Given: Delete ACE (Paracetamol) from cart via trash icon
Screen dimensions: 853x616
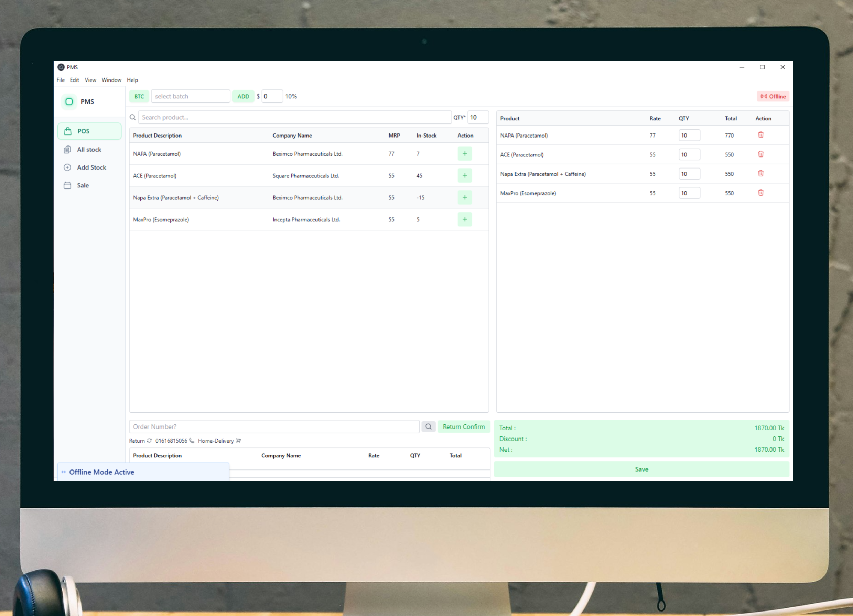Looking at the screenshot, I should click(760, 154).
